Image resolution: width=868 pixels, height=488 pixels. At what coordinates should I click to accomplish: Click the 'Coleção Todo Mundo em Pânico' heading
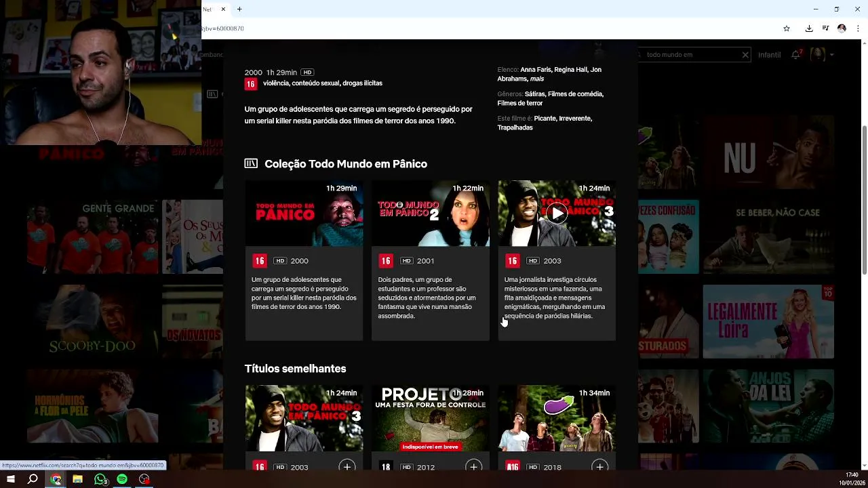[346, 164]
